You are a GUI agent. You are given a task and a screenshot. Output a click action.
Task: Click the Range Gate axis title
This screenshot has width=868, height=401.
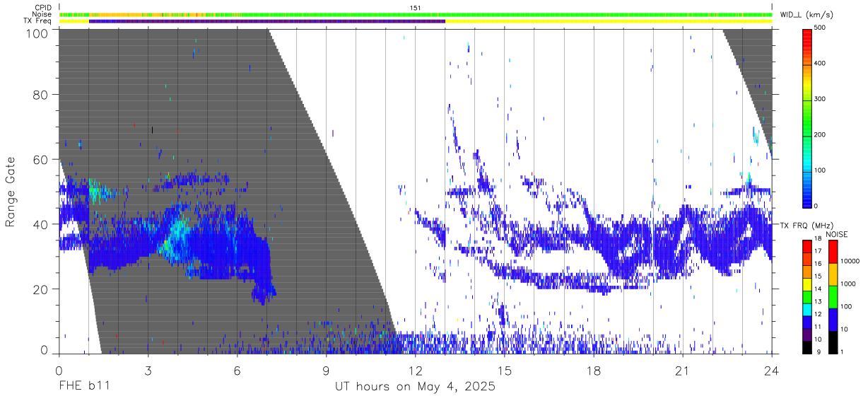click(11, 192)
